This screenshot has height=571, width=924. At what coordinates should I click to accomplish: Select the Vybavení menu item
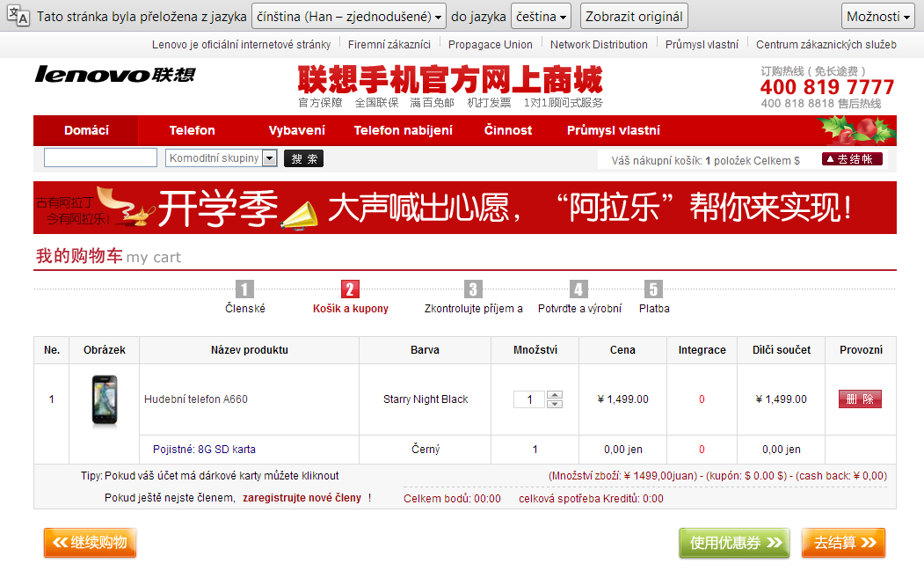[296, 130]
